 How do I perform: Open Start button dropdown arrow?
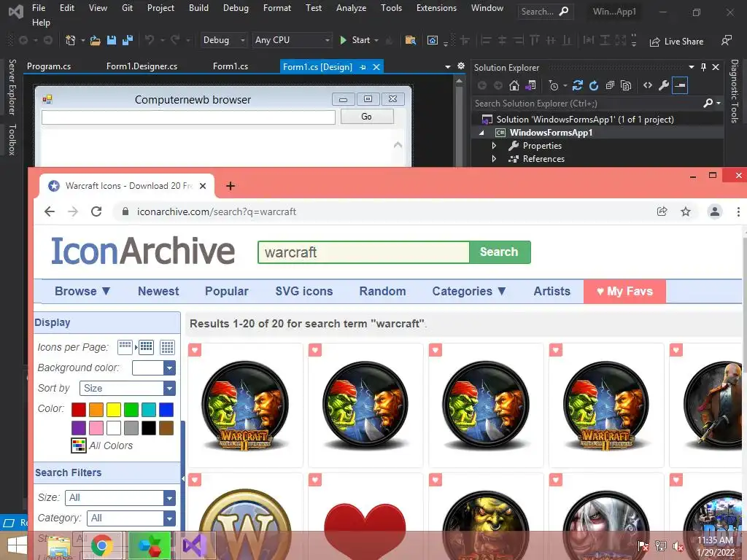[376, 41]
